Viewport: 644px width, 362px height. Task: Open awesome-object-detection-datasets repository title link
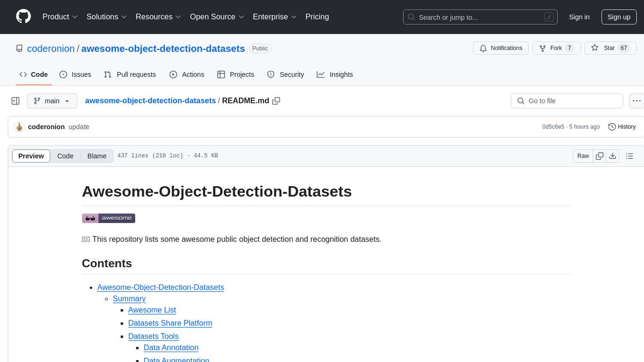coord(163,48)
